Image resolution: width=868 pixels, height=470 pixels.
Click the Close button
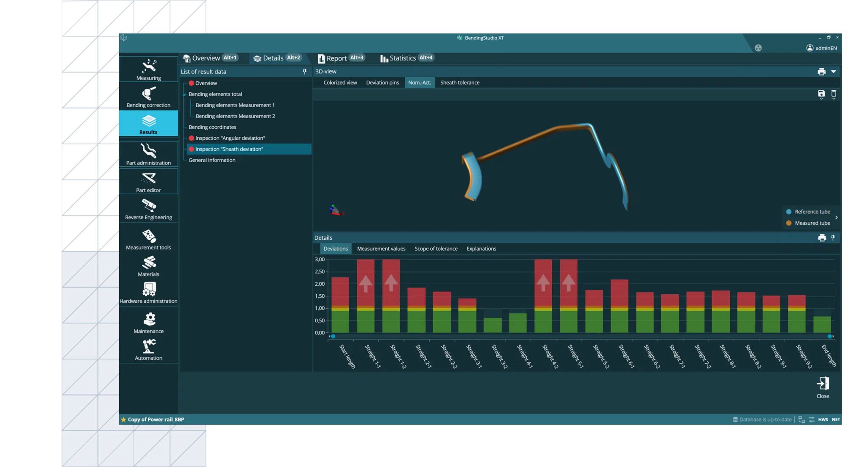coord(823,387)
